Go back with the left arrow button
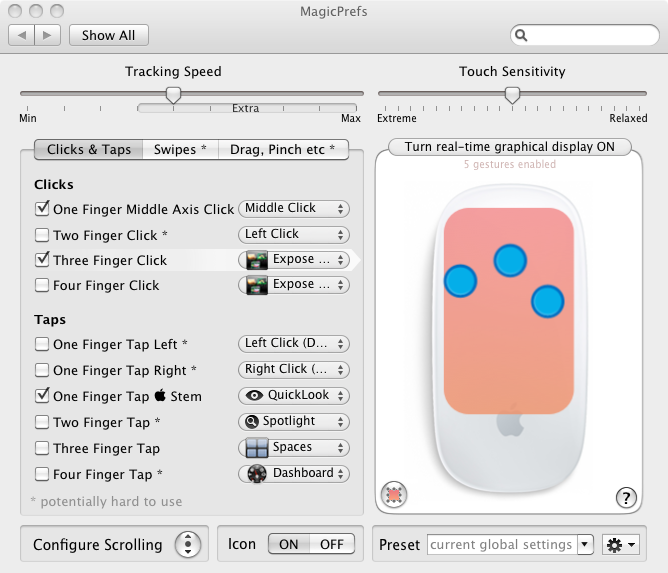668x573 pixels. tap(22, 35)
